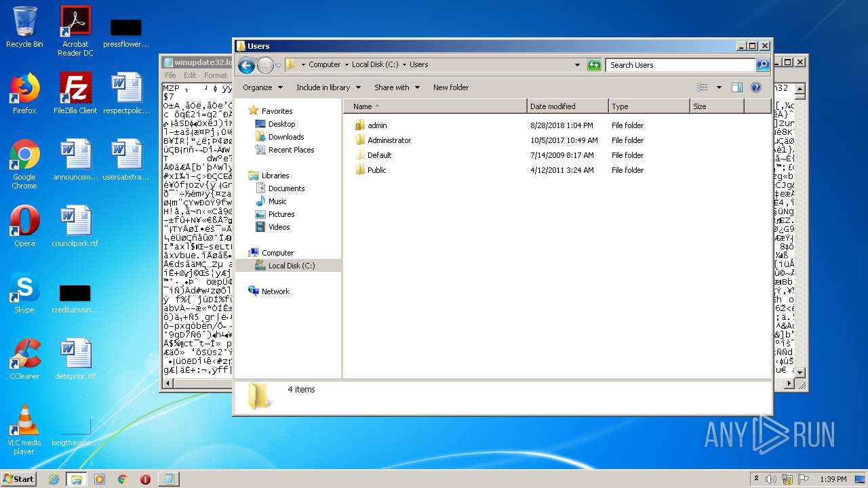Select FileZilla Client desktop icon
This screenshot has width=868, height=488.
75,94
